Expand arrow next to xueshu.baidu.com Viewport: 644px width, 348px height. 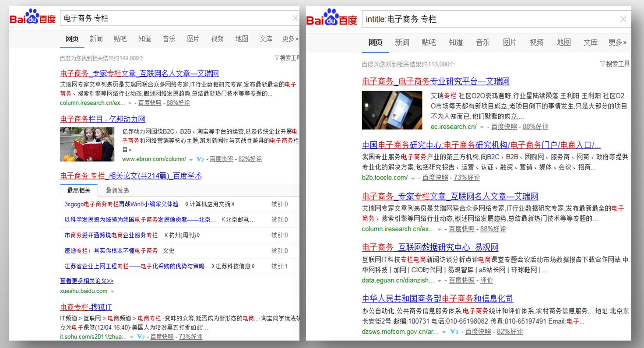[x=113, y=292]
